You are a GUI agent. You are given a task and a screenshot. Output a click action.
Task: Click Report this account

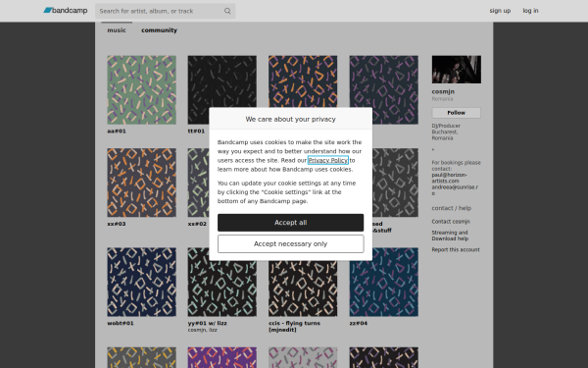click(x=456, y=249)
